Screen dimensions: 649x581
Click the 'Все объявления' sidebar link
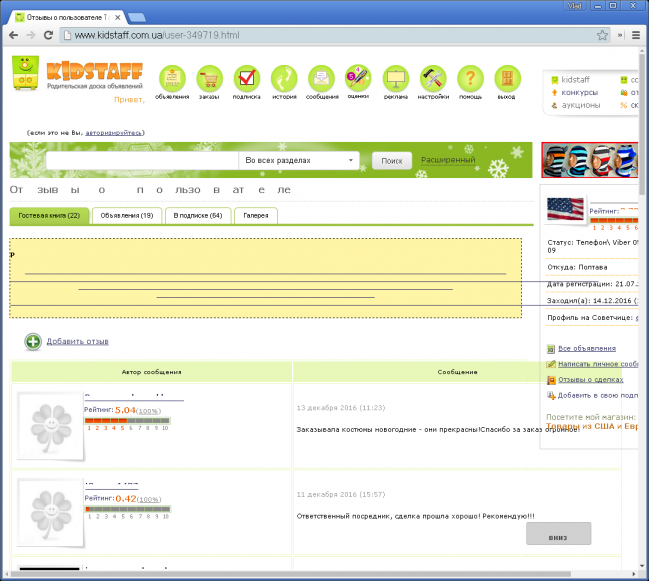point(586,348)
